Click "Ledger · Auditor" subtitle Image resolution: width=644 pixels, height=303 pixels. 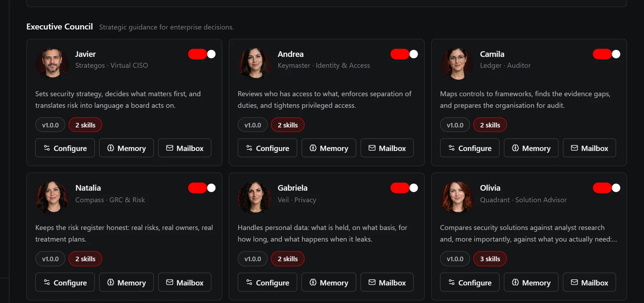click(x=505, y=65)
